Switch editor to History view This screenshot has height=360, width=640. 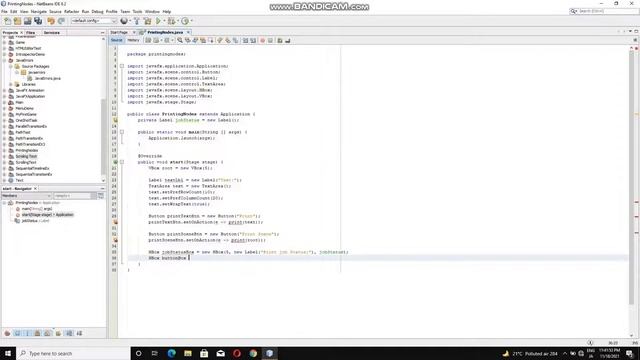(133, 40)
